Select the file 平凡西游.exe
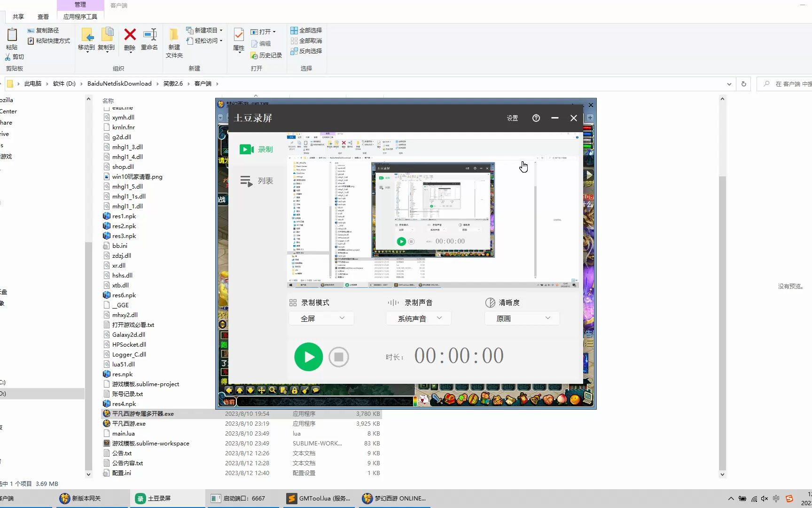The image size is (812, 508). pyautogui.click(x=129, y=424)
